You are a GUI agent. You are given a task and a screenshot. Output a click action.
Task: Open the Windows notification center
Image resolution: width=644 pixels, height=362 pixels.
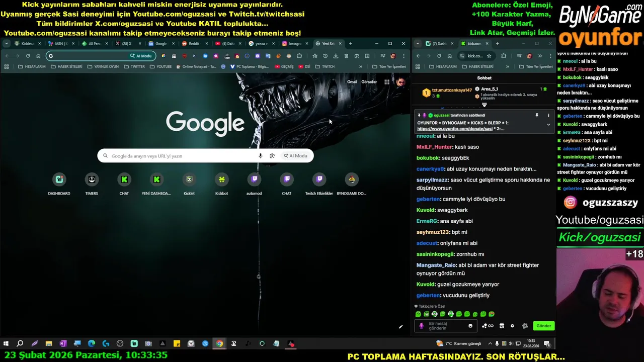(x=547, y=344)
